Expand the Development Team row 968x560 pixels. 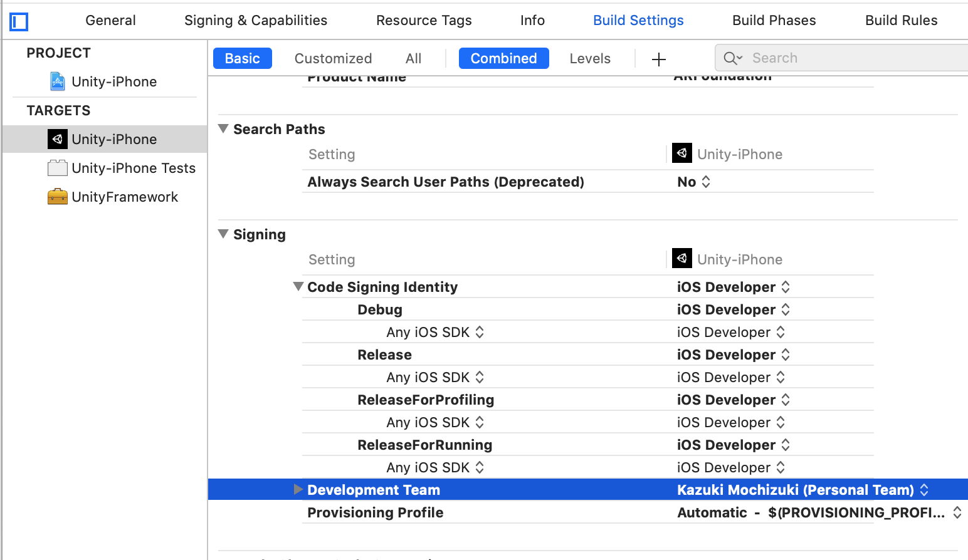(298, 489)
